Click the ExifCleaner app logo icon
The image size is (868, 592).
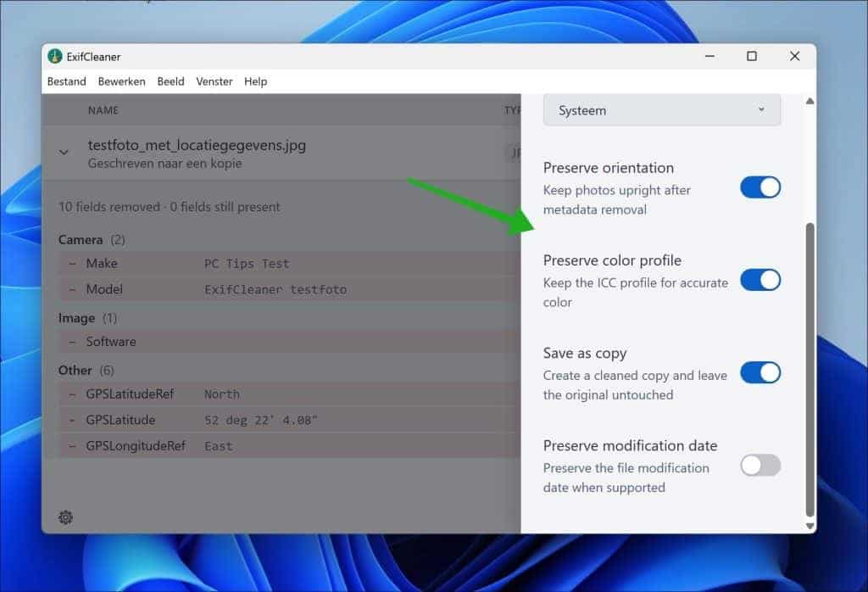[54, 57]
